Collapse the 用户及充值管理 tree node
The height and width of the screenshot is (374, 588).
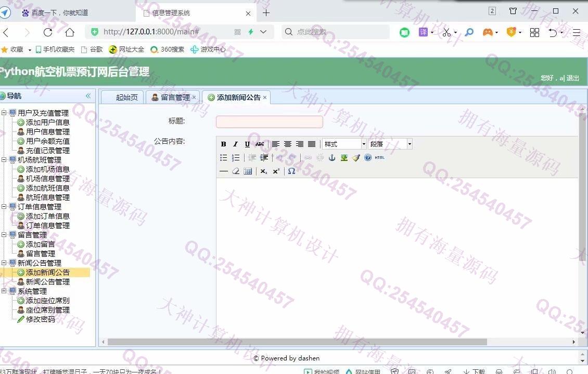point(4,113)
